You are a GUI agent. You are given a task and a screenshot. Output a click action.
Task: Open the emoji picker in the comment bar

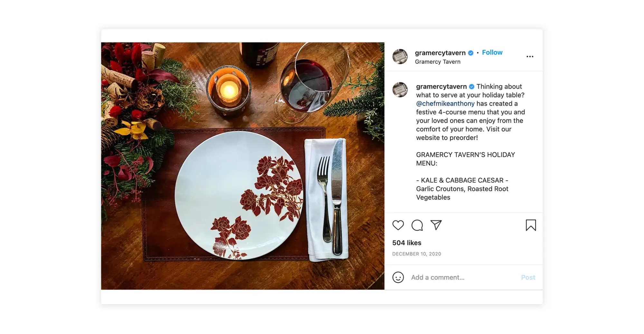point(398,277)
